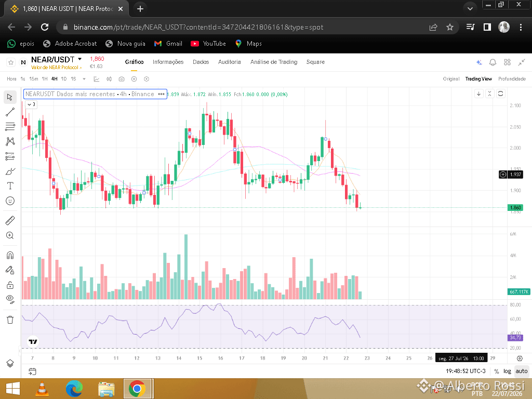Click the circular arrows pane button
The image size is (532, 399).
(500, 94)
